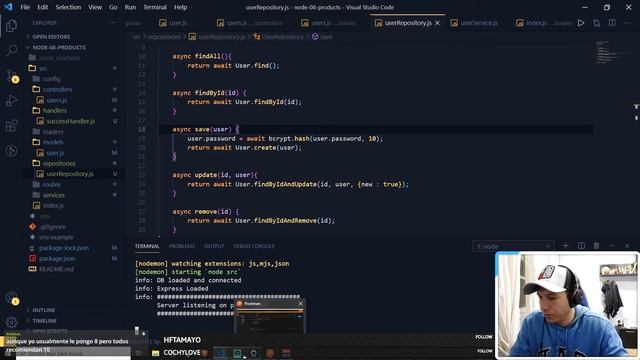Image resolution: width=640 pixels, height=360 pixels.
Task: Click the UserRepository class breadcrumb
Action: pos(282,37)
